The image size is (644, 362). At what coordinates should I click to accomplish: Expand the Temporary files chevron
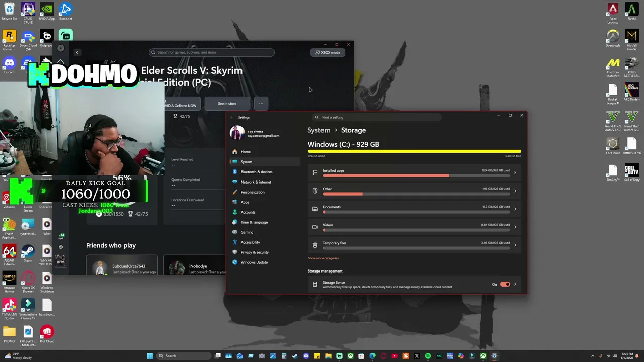[x=515, y=245]
